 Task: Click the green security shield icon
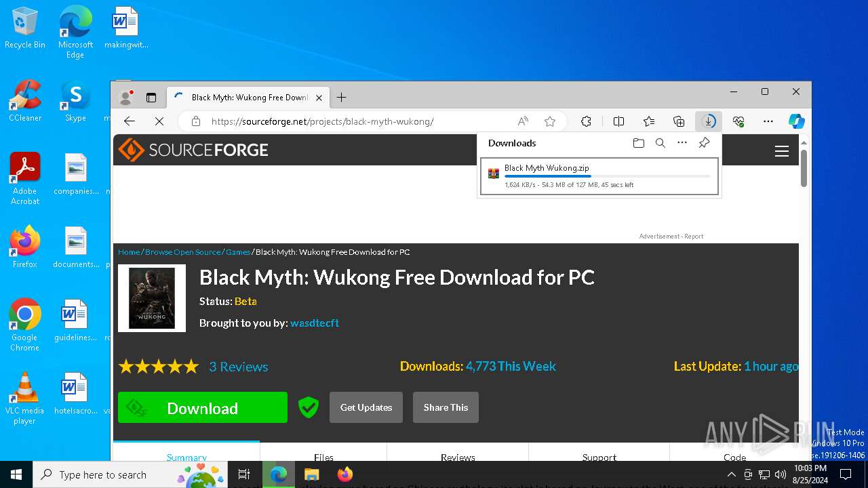[x=309, y=407]
